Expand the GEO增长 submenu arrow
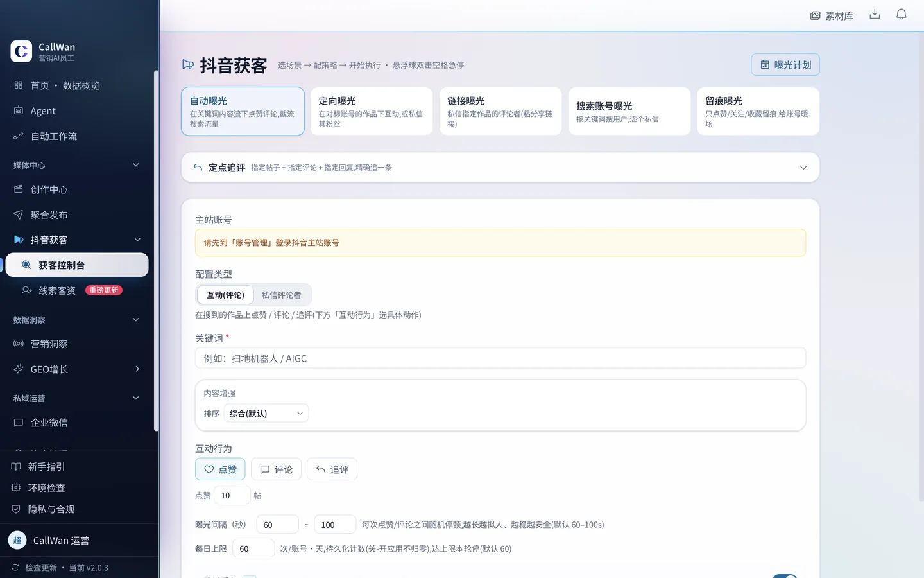The height and width of the screenshot is (578, 924). click(137, 369)
